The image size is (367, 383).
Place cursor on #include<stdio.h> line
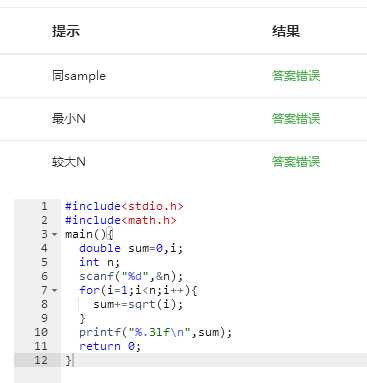point(124,206)
